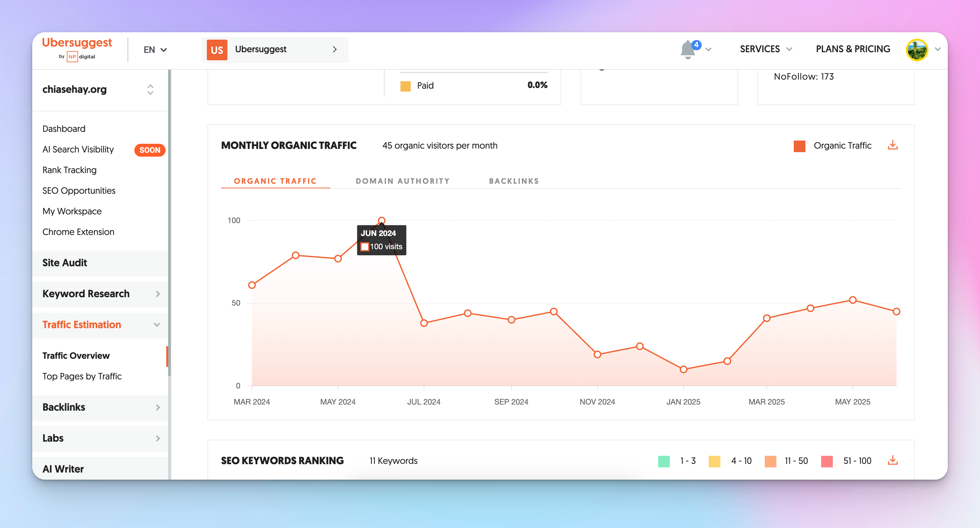980x528 pixels.
Task: Click the SOON badge beside AI Search Visibility
Action: coord(150,150)
